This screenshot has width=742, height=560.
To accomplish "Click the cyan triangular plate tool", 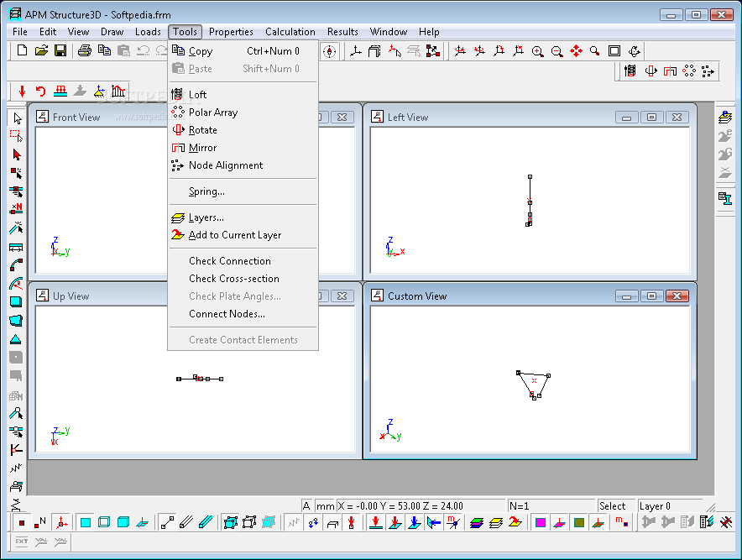I will [16, 339].
